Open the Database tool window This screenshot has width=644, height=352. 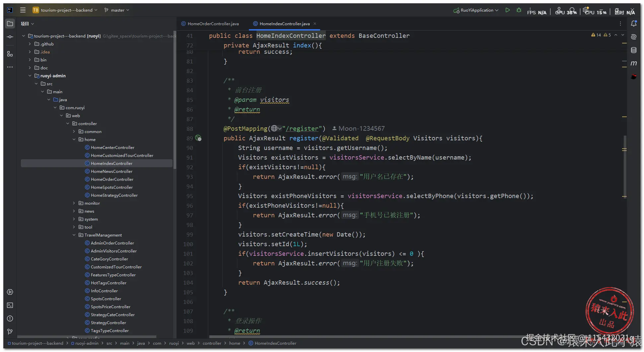pos(634,50)
